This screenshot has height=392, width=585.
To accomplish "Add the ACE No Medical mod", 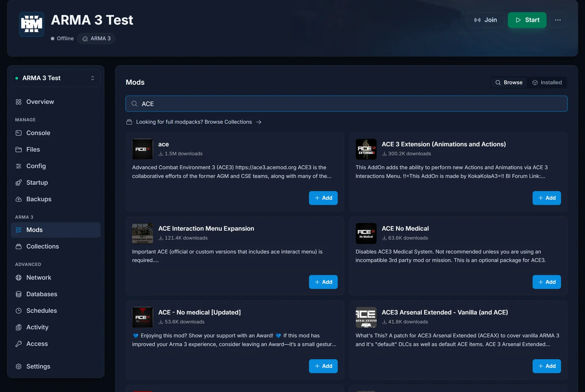I will tap(547, 282).
